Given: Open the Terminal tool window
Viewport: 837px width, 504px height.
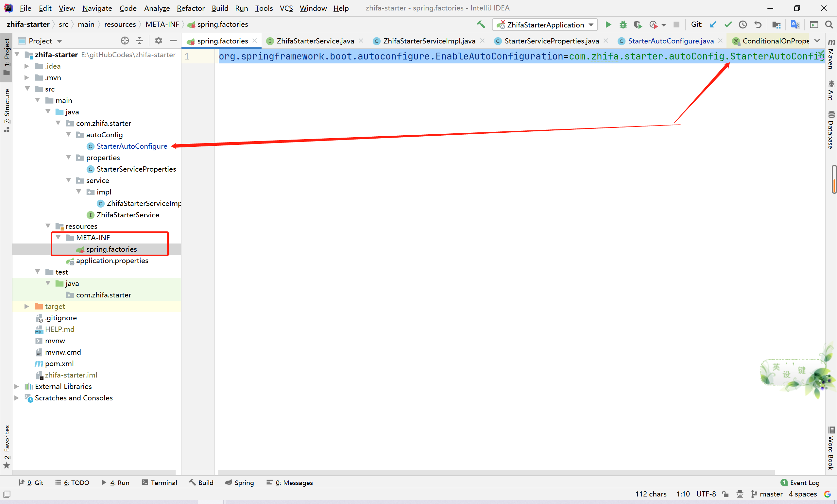Looking at the screenshot, I should pos(159,483).
